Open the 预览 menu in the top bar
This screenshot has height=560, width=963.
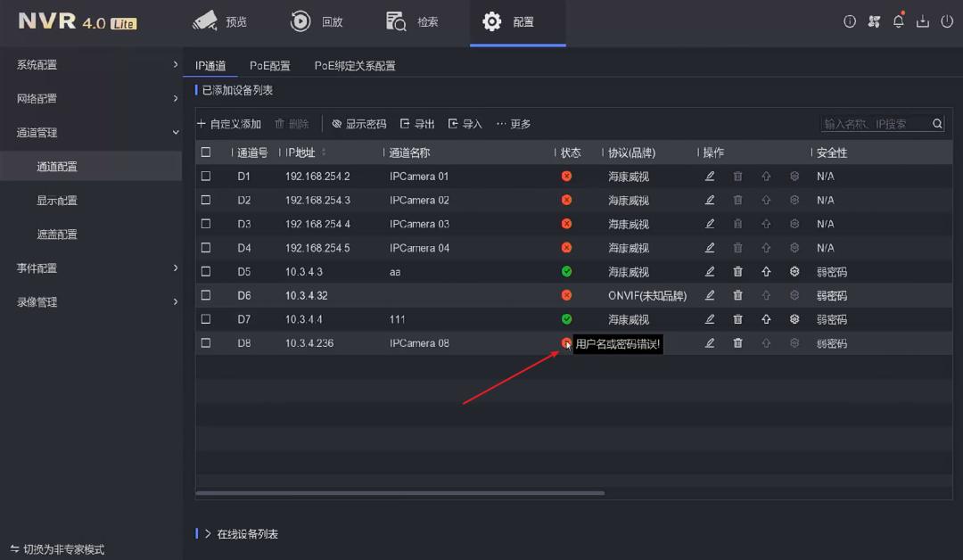pos(221,21)
